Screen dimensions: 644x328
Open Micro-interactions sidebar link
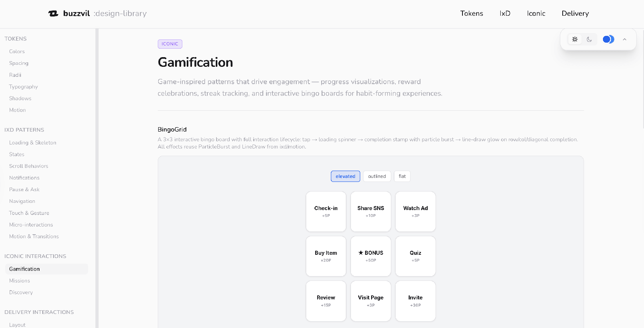click(31, 225)
